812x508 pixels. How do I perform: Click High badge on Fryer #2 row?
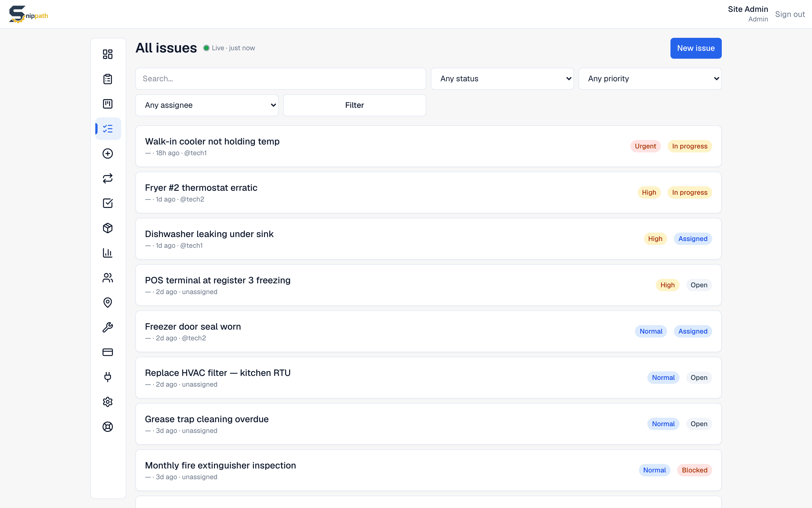tap(649, 192)
